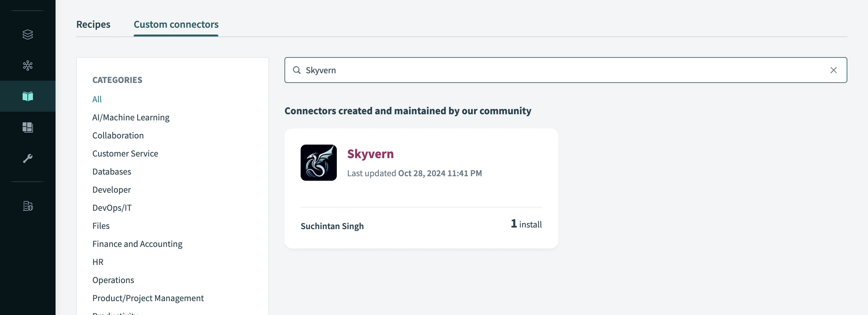Filter by AI/Machine Learning category
The image size is (868, 315).
tap(131, 117)
